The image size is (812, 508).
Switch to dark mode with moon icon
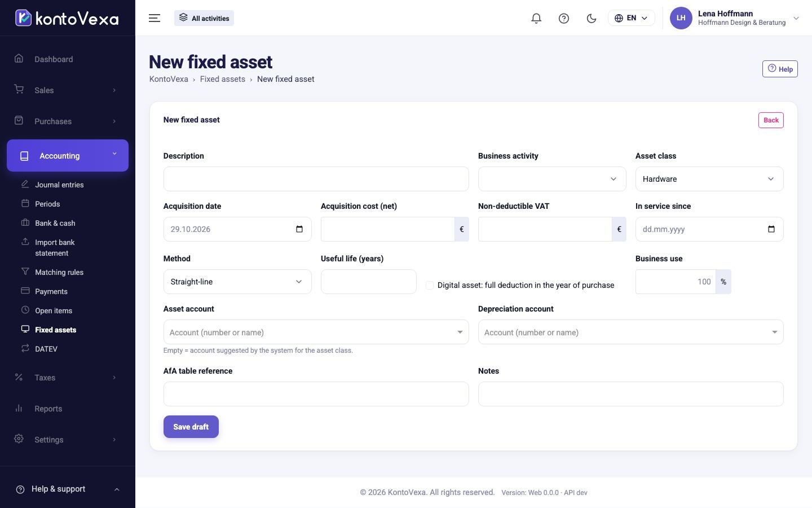(592, 18)
